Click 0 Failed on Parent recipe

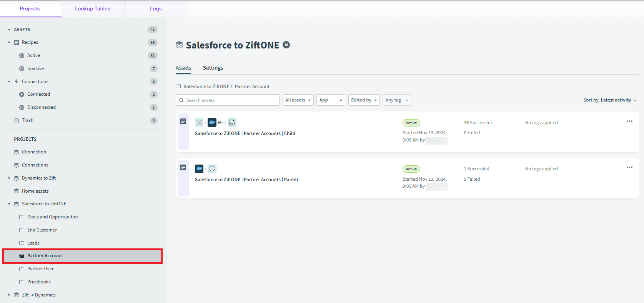pos(472,179)
